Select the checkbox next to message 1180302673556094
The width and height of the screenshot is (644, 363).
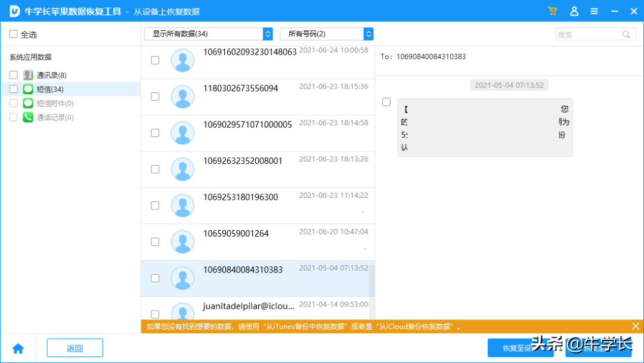(155, 97)
